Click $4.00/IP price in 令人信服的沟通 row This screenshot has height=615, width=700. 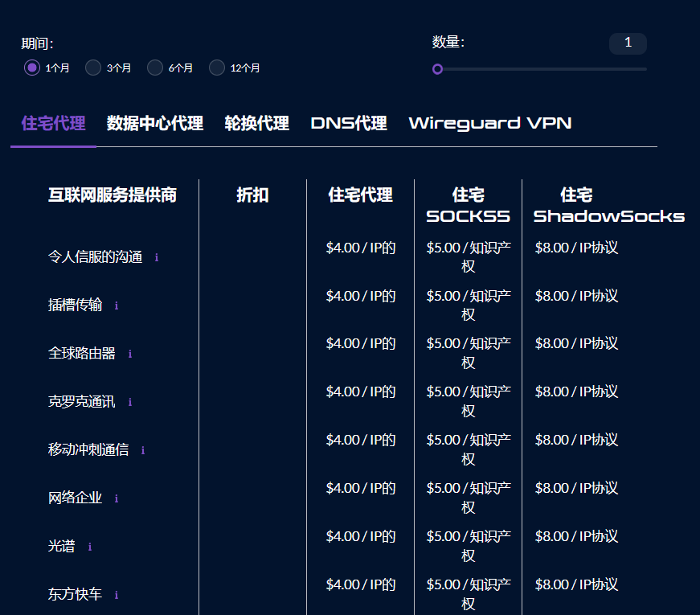coord(361,248)
